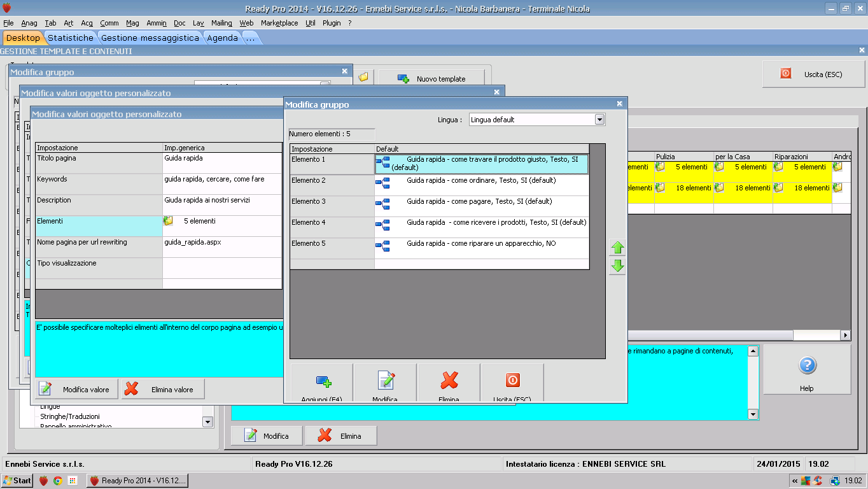Click the Nuovo template button
Screen dimensions: 868x489
pos(431,79)
